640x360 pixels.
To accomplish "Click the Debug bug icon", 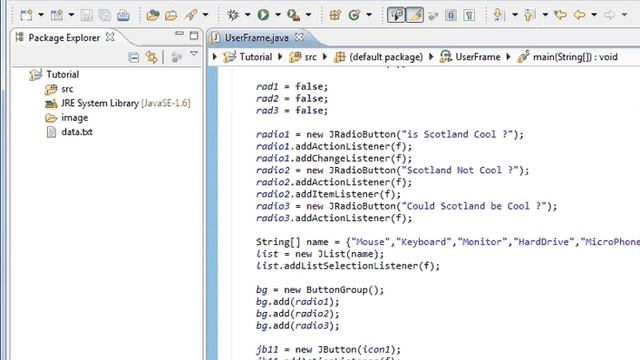I will click(x=233, y=15).
